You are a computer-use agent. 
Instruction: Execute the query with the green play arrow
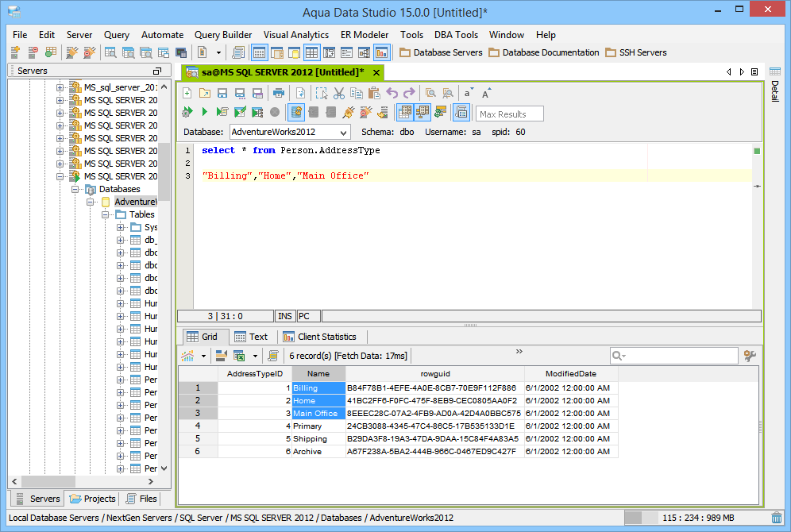(205, 112)
